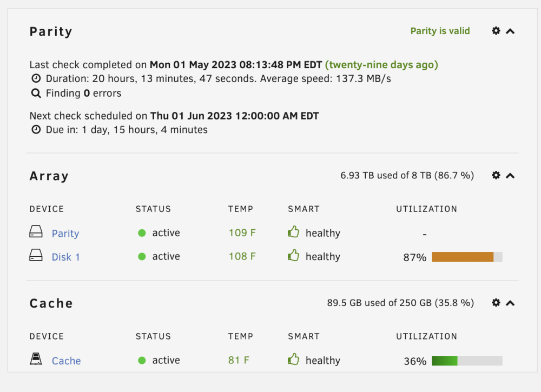Click the Parity disk drive icon

point(36,231)
